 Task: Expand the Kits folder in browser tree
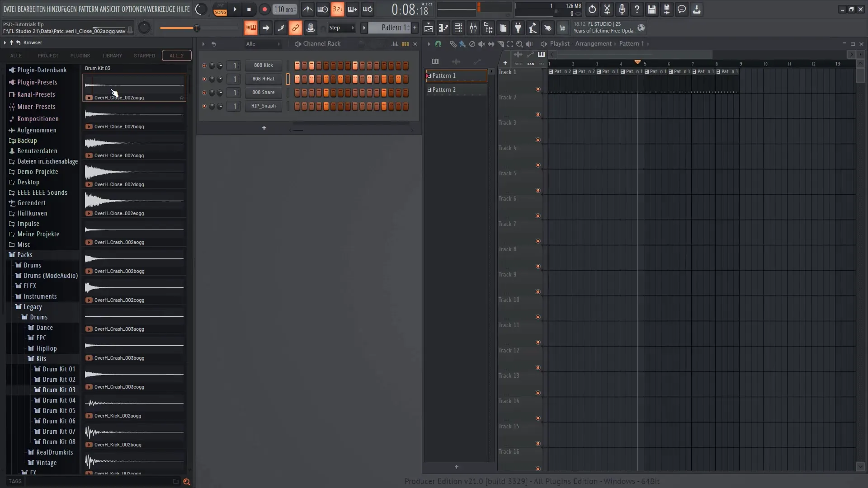(x=41, y=358)
